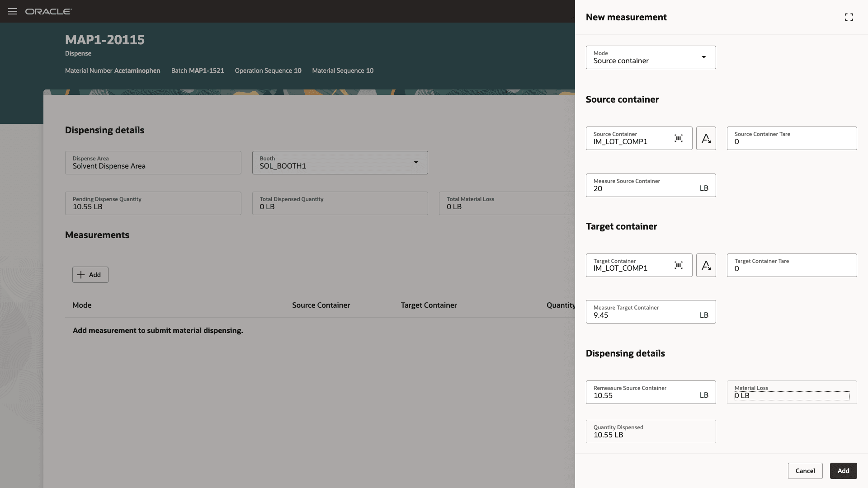Click the Target Container Tare field
This screenshot has height=488, width=868.
click(x=792, y=265)
